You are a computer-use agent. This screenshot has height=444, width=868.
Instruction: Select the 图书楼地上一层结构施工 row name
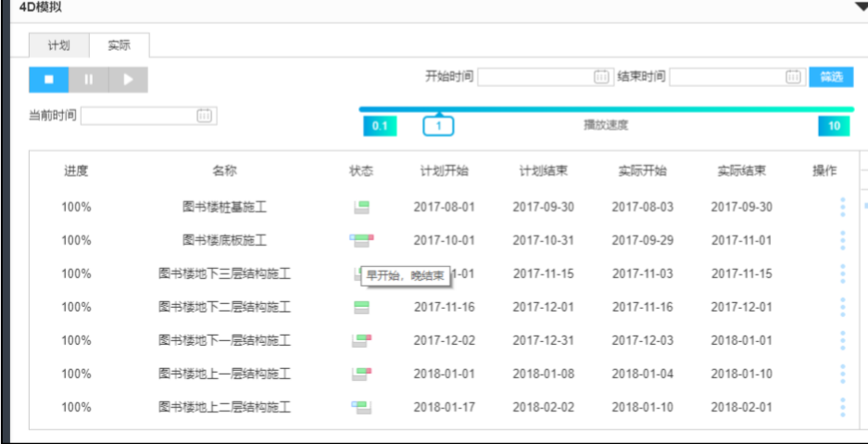click(x=224, y=374)
